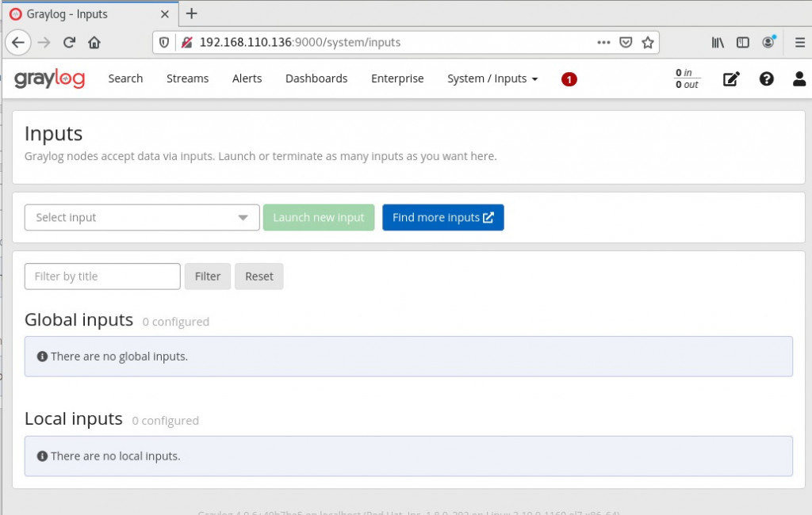This screenshot has width=812, height=515.
Task: Click the browser address bar URL
Action: (300, 43)
